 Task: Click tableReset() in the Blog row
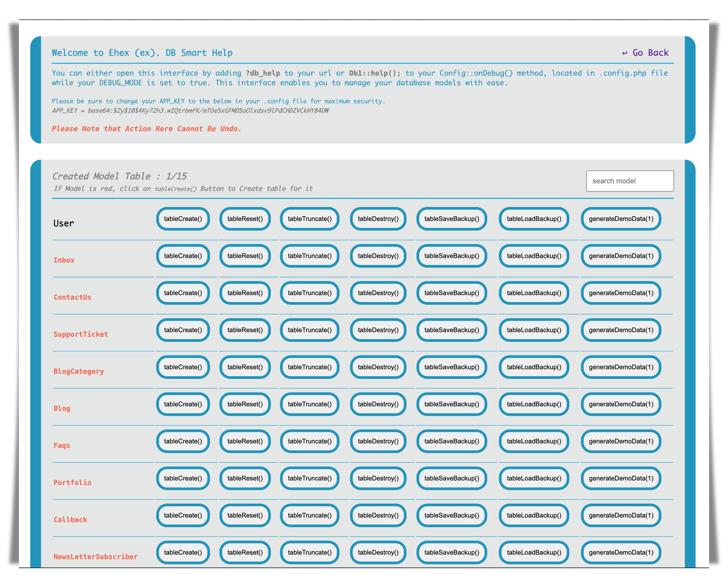[245, 405]
